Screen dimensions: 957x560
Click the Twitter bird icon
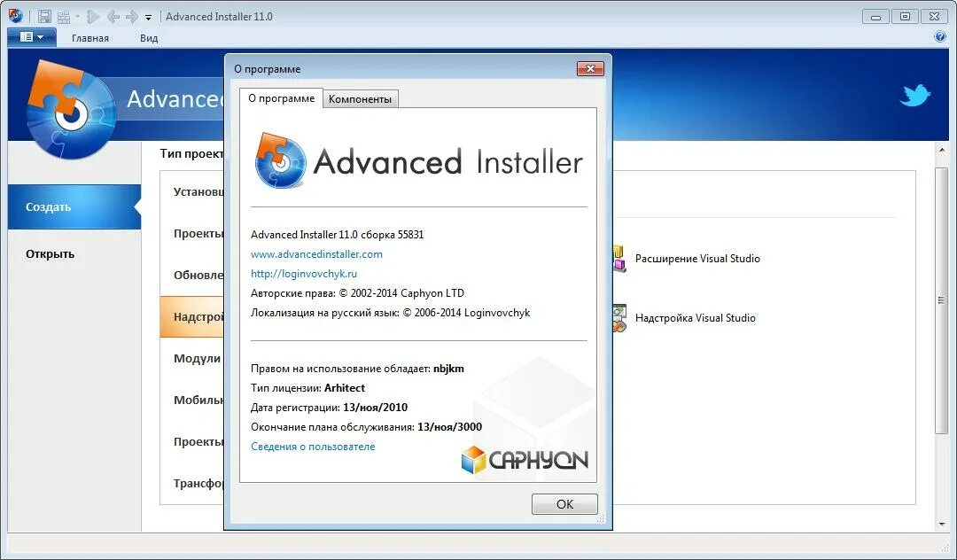(914, 95)
